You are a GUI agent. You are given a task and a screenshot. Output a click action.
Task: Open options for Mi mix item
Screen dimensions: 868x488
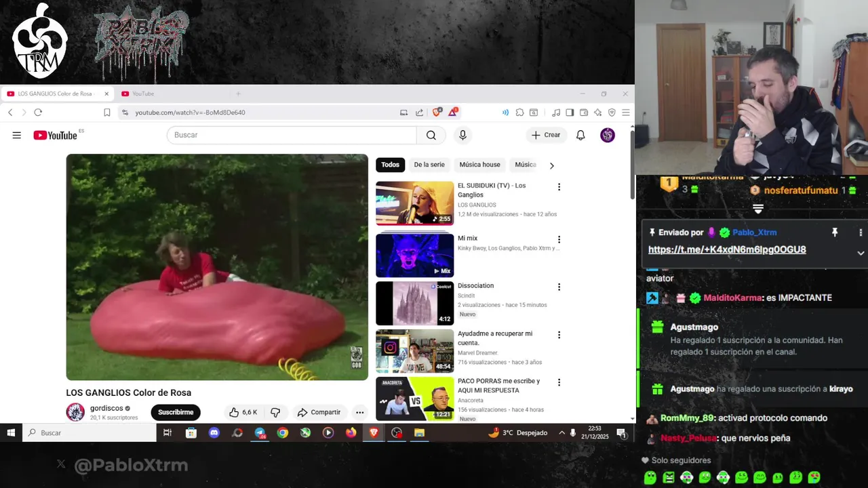tap(559, 239)
